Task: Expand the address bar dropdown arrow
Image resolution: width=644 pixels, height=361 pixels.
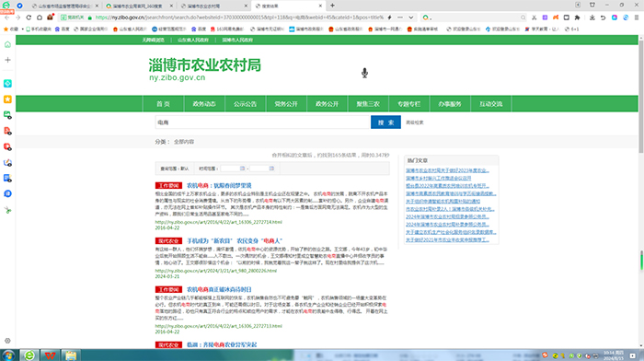Action: 410,17
